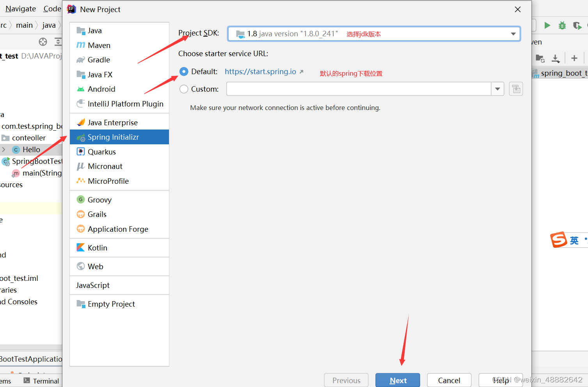This screenshot has width=588, height=387.
Task: Select JavaScript project category
Action: [x=119, y=285]
